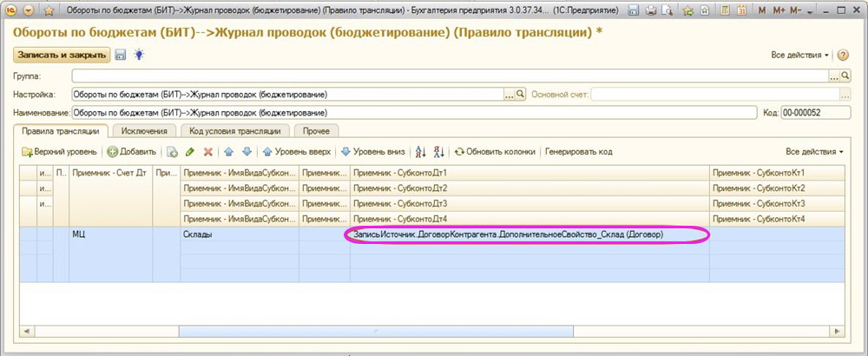
Task: Click the calculator icon in title bar
Action: [x=726, y=10]
